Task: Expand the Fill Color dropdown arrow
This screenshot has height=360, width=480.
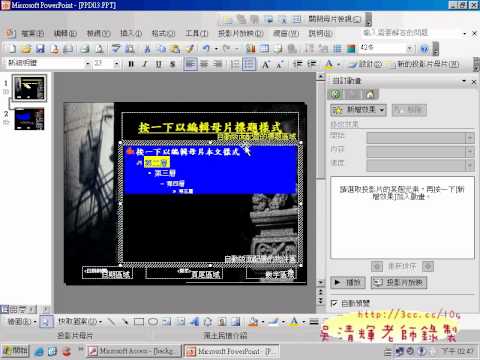Action: pos(262,322)
